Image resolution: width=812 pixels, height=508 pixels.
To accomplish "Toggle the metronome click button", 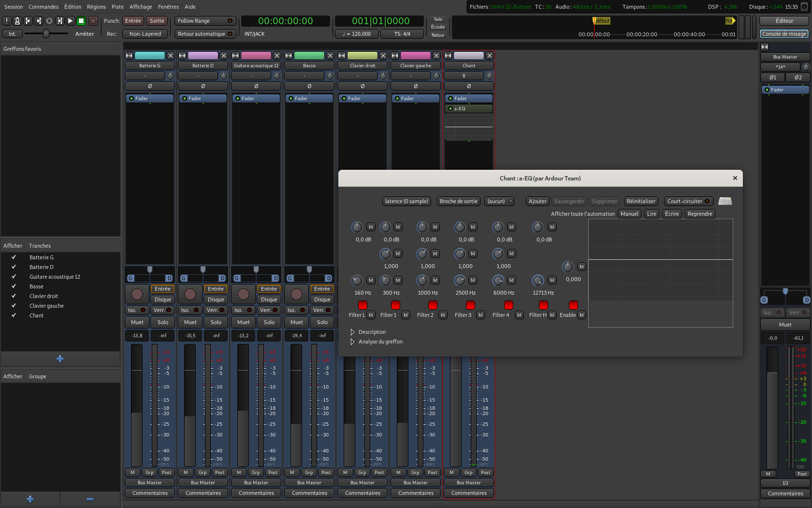I will coord(17,21).
